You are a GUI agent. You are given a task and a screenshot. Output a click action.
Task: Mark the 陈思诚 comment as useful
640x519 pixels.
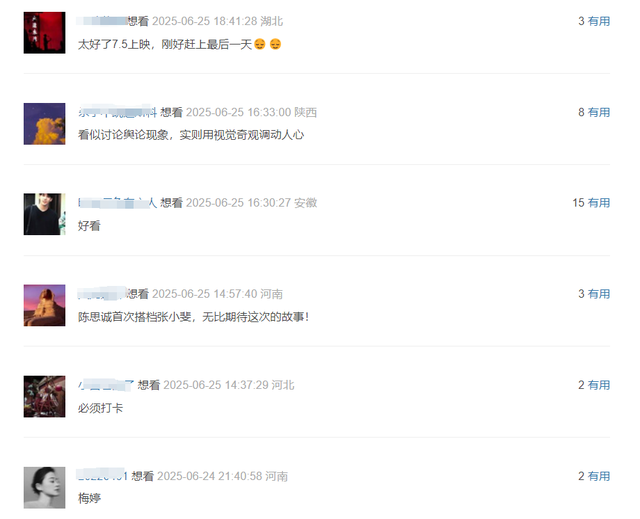click(599, 294)
